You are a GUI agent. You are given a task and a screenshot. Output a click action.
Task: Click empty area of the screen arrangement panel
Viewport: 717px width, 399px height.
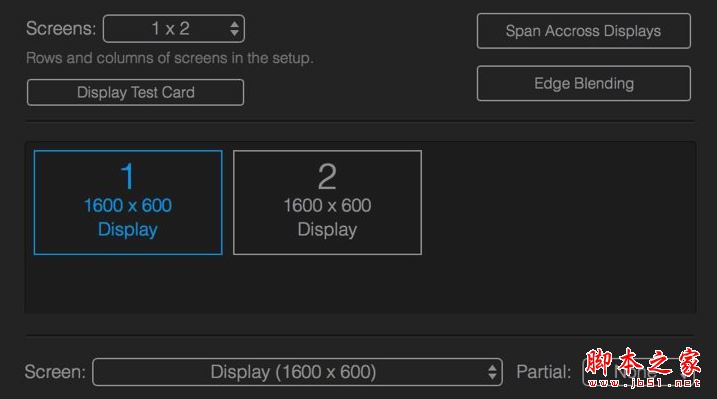pyautogui.click(x=558, y=229)
